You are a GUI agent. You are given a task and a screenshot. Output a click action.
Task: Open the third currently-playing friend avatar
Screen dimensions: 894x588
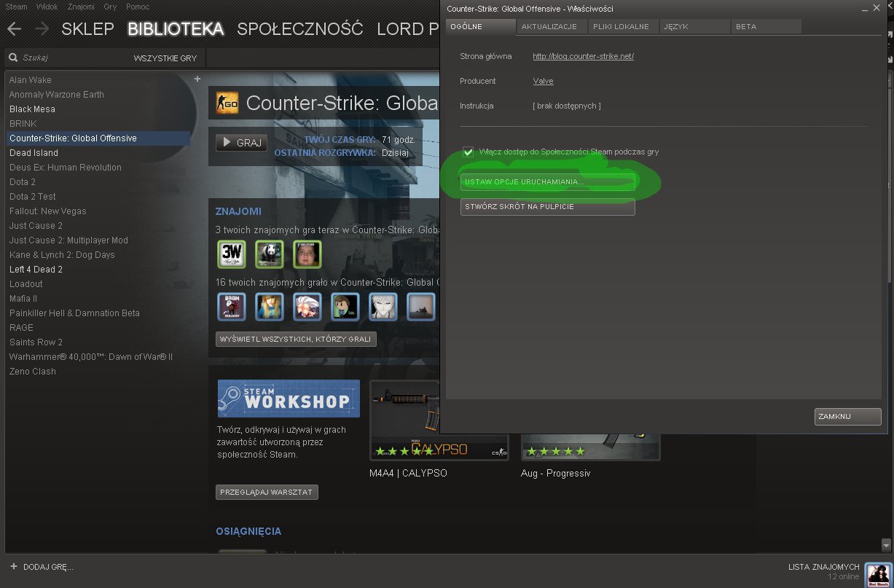(307, 254)
